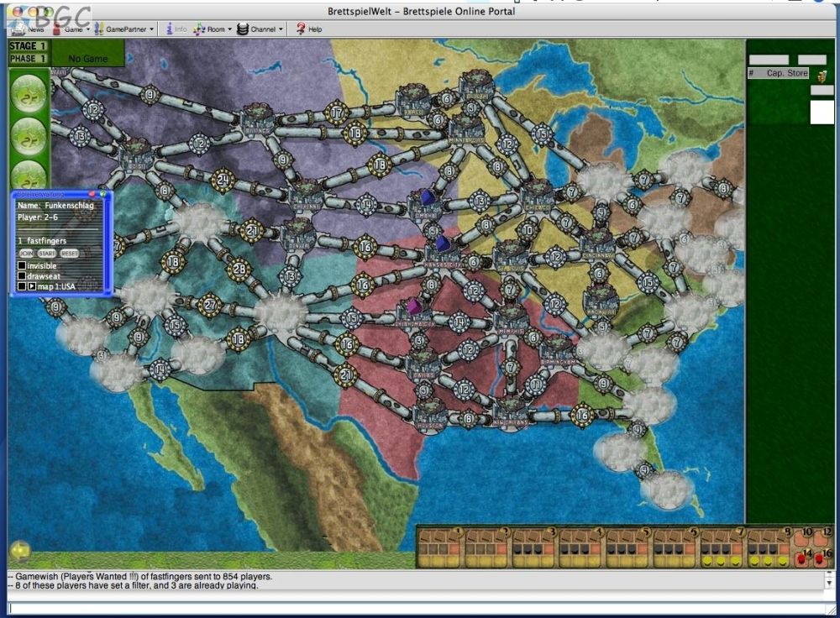Image resolution: width=840 pixels, height=618 pixels.
Task: Click the Store column header
Action: click(x=798, y=73)
